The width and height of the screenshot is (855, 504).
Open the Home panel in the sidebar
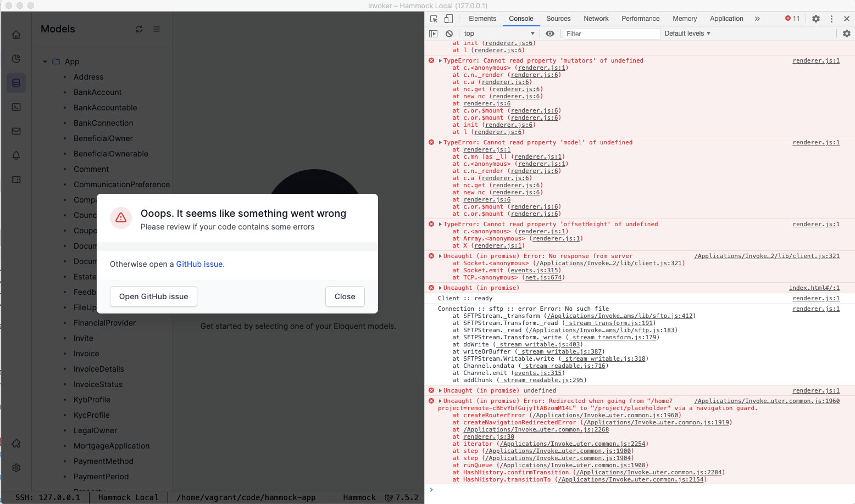click(16, 34)
